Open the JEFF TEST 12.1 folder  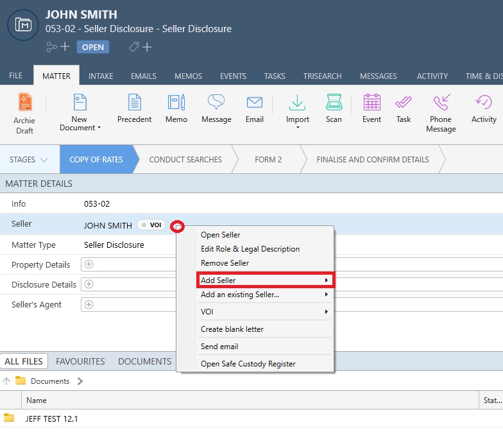[52, 418]
